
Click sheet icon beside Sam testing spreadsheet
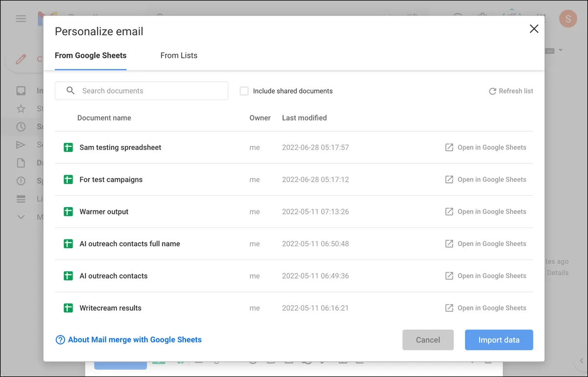tap(69, 147)
